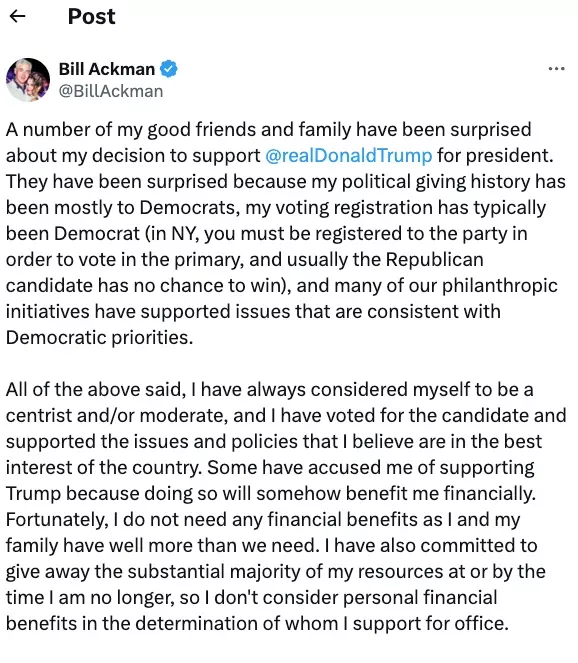Viewport: 578px width, 663px height.
Task: Click the line "Democratic priorities."
Action: 99,337
